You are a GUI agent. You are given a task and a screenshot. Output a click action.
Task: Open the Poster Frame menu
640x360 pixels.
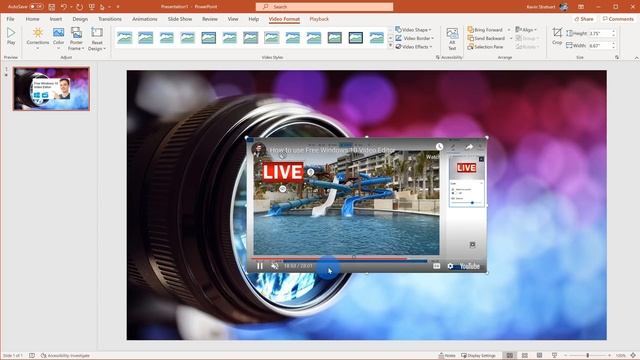click(x=76, y=38)
